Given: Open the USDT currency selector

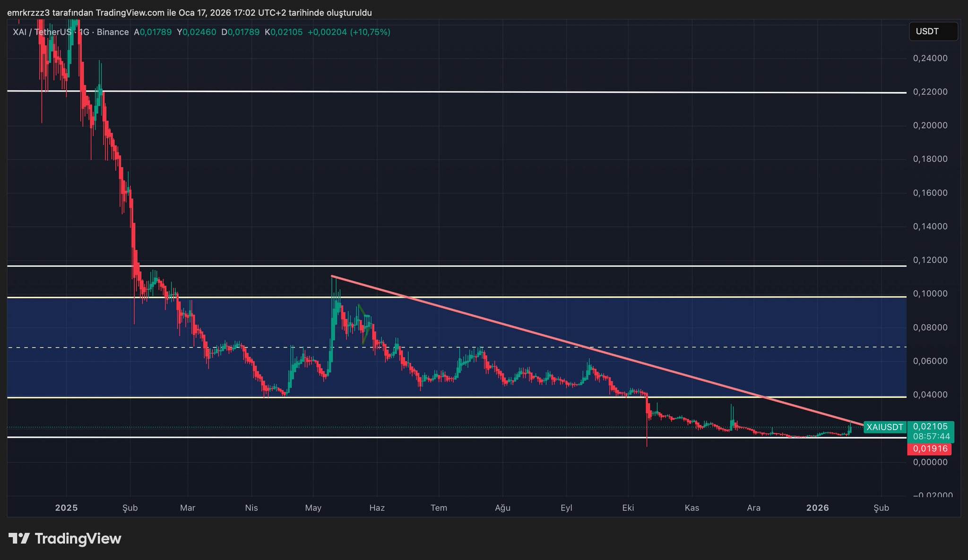Looking at the screenshot, I should (x=933, y=32).
